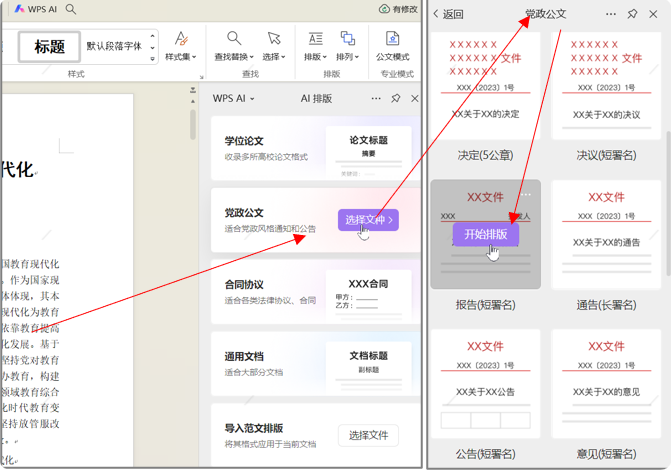Open the 排列 dropdown in the ribbon
This screenshot has width=671, height=471.
(x=347, y=46)
